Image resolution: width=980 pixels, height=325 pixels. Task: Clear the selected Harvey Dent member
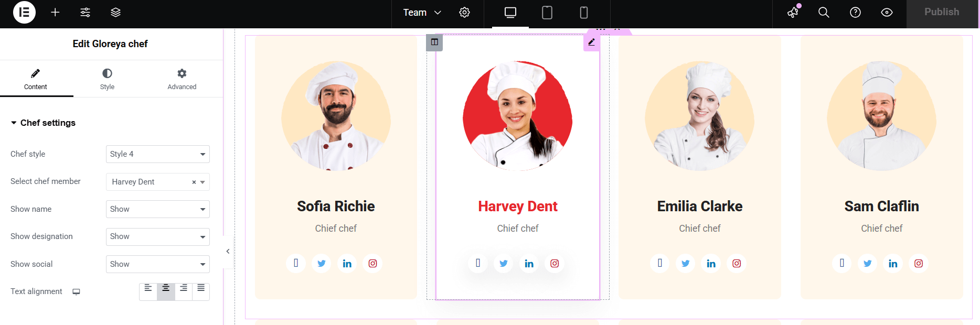[x=194, y=182]
